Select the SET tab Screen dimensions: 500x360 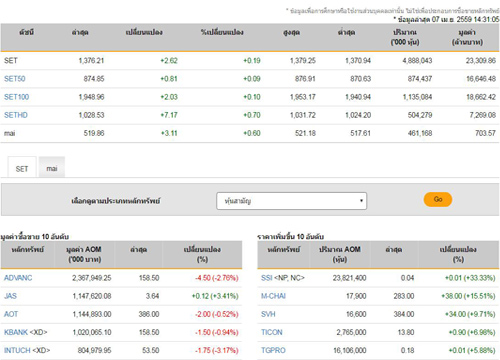(x=22, y=168)
